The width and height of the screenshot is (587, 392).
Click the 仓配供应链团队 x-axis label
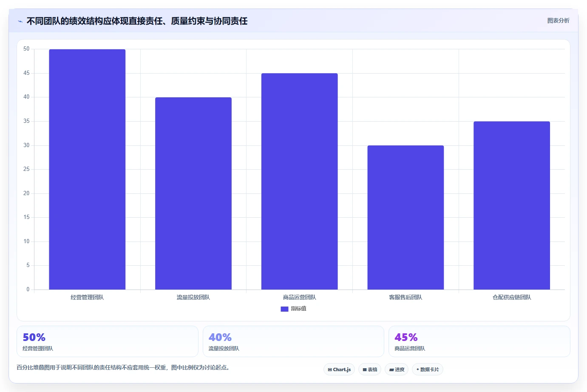click(512, 297)
